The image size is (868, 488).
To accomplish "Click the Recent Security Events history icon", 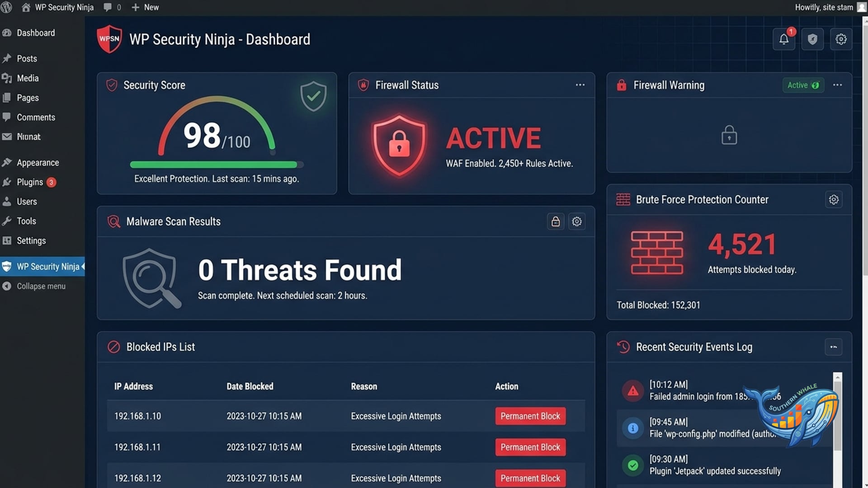I will (623, 347).
